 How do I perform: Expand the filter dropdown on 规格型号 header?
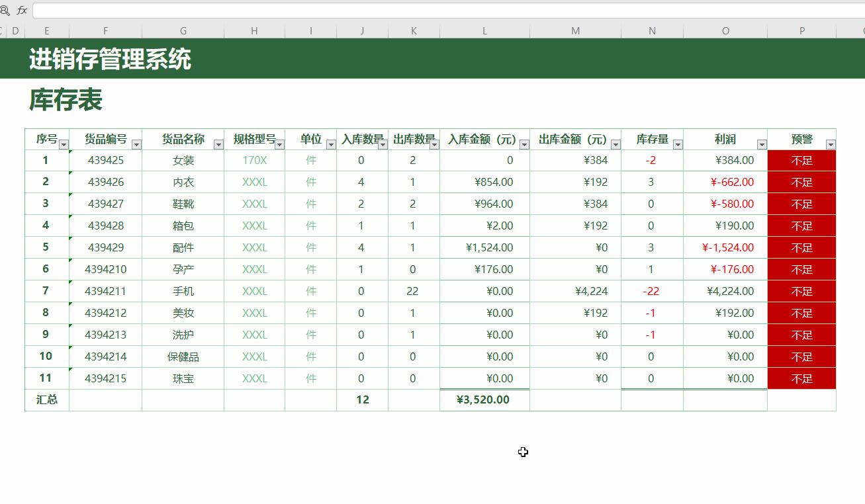(280, 143)
